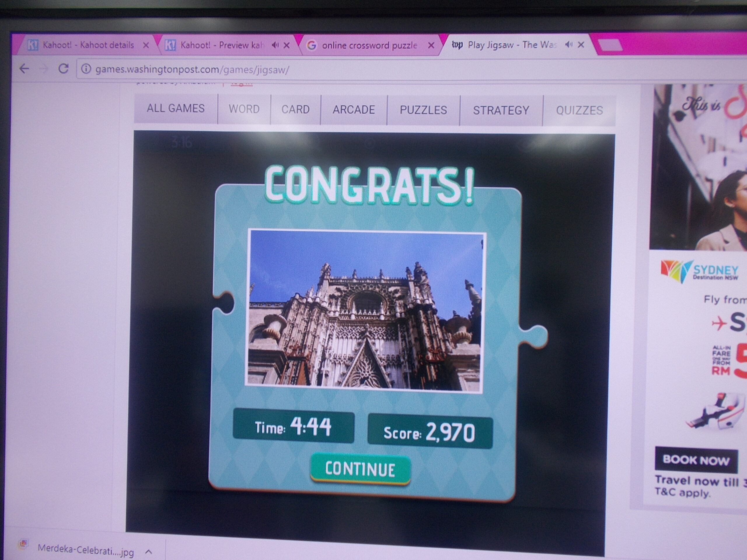Close the online crossword puzzle tab
The height and width of the screenshot is (560, 747).
tap(431, 45)
